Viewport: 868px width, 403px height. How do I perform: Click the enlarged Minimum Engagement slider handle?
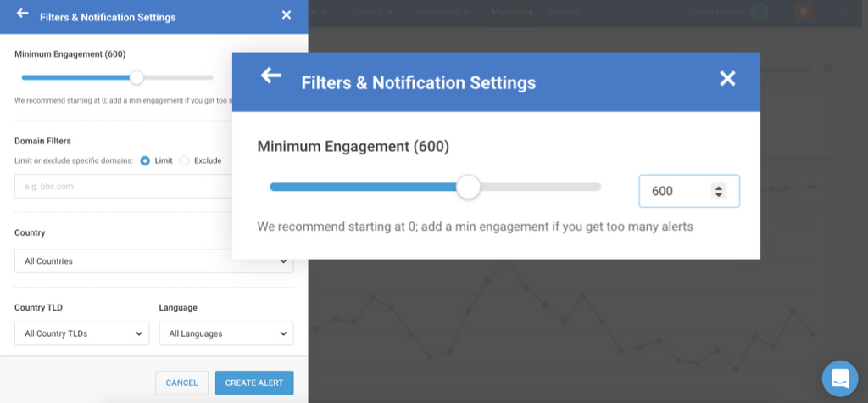pos(468,187)
